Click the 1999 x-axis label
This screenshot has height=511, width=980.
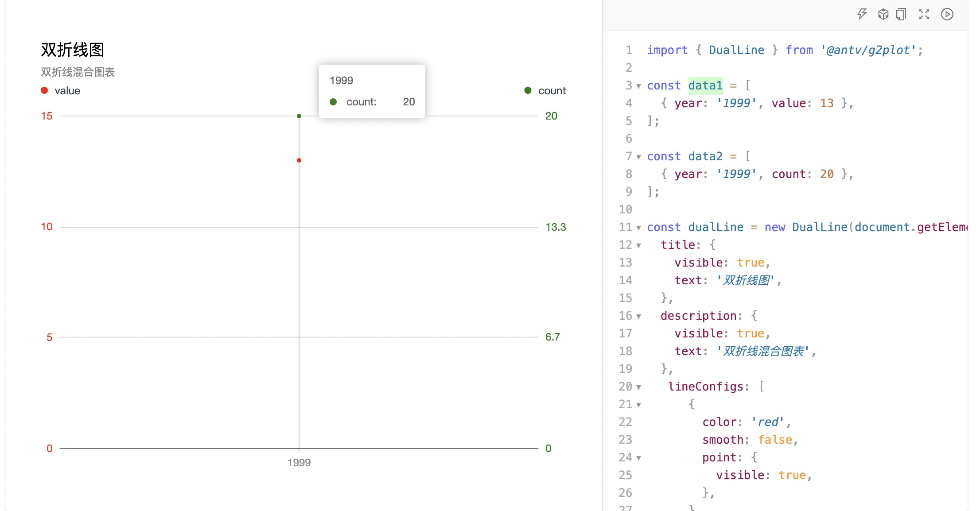click(299, 463)
